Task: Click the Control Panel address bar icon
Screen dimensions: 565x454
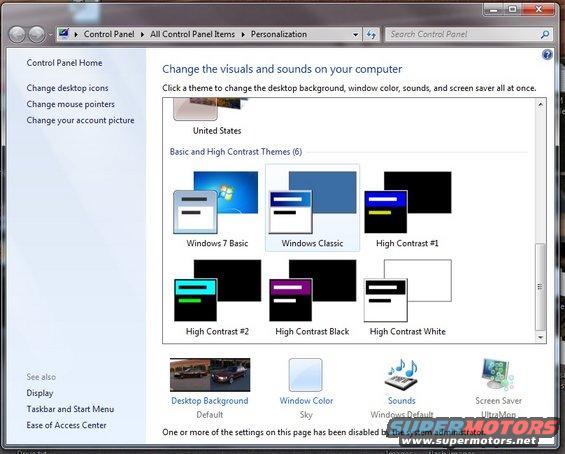Action: click(x=64, y=34)
